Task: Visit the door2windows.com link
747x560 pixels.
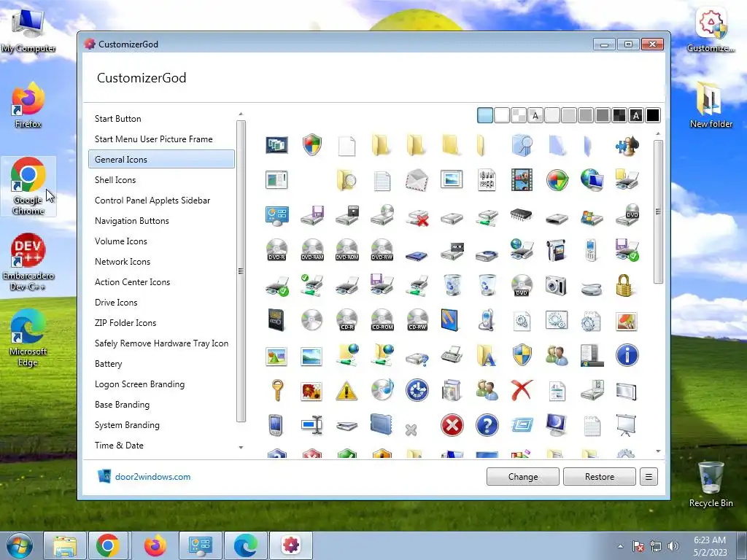Action: pos(152,477)
